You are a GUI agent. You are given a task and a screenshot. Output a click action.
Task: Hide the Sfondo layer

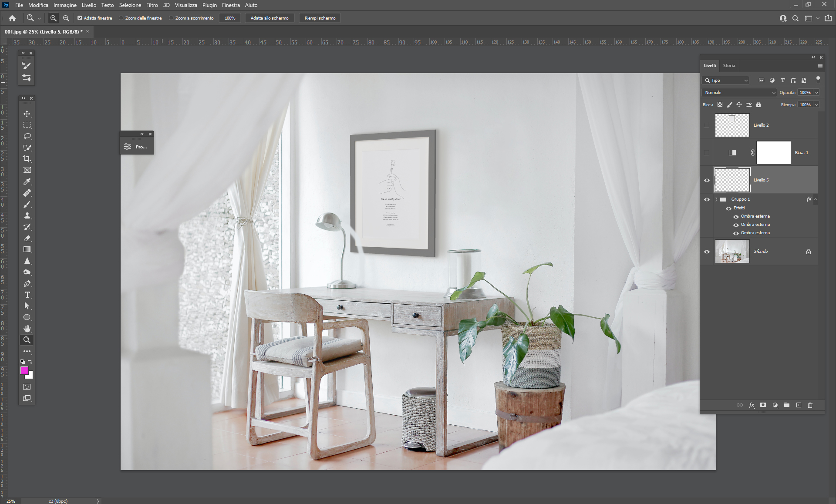[707, 252]
